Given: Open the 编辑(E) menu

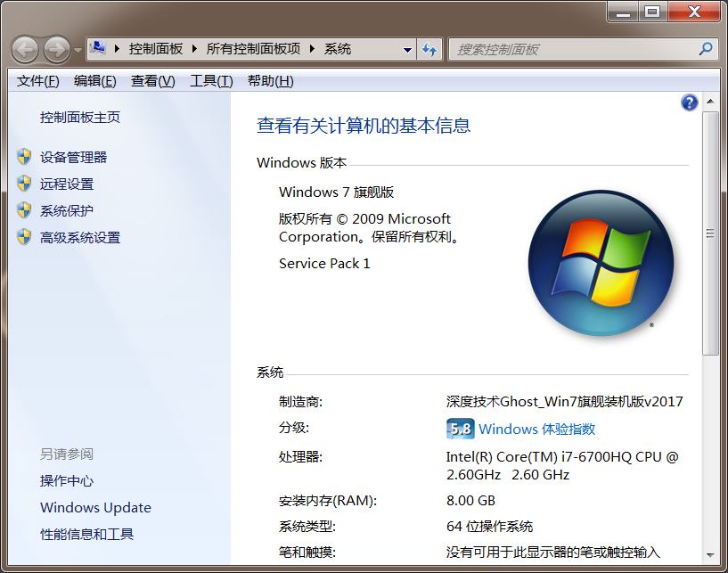Looking at the screenshot, I should (x=95, y=81).
